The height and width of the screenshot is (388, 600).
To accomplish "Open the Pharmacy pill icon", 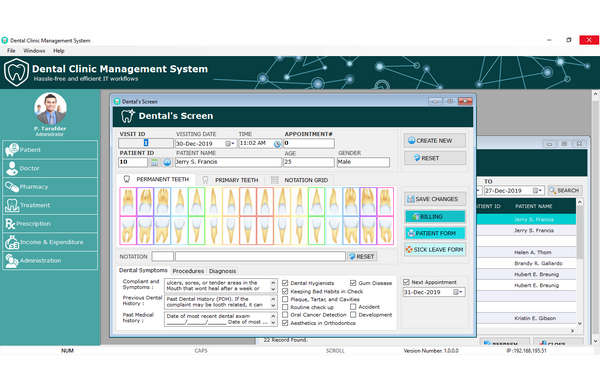I will [x=12, y=187].
